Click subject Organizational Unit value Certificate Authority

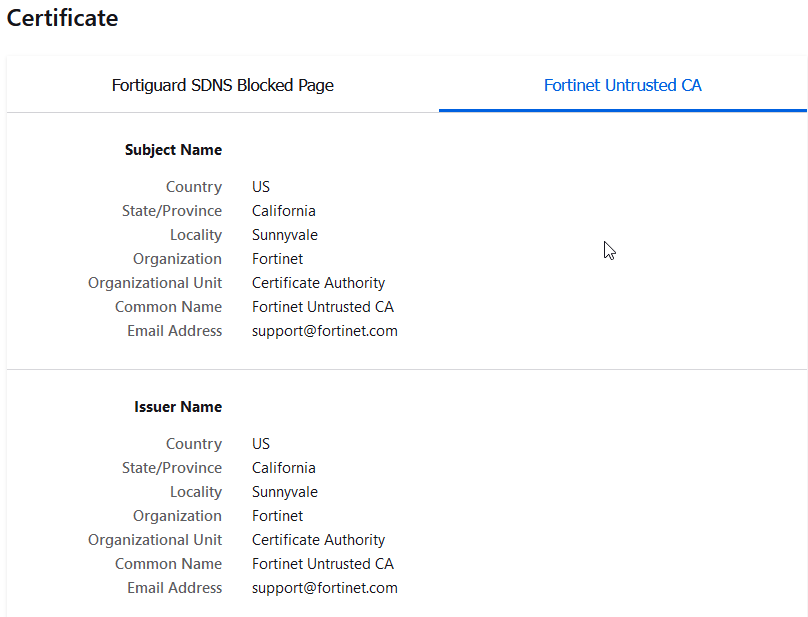click(x=318, y=283)
